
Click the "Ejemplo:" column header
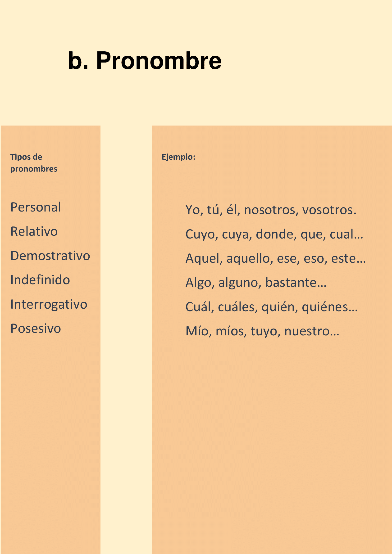[178, 157]
